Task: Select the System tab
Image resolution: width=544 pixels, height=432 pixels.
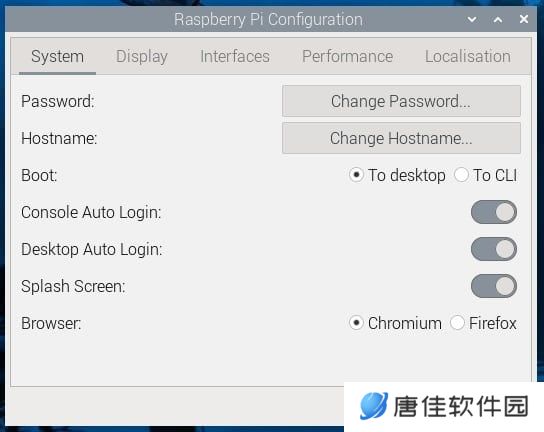Action: [57, 57]
